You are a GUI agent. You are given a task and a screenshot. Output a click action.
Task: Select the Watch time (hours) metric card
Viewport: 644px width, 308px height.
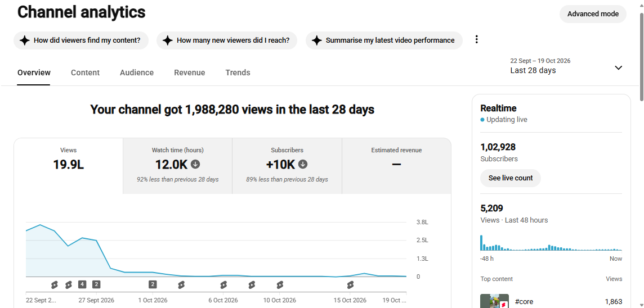(x=177, y=166)
